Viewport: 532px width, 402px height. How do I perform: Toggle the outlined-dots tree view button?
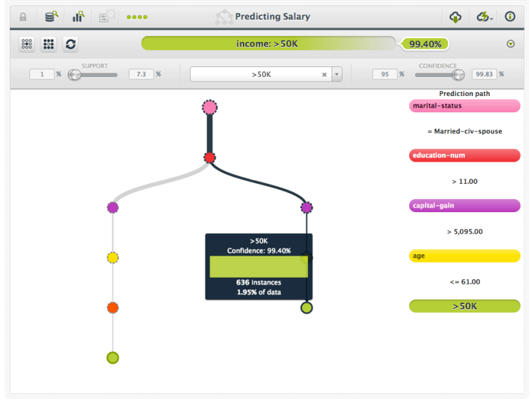(27, 44)
